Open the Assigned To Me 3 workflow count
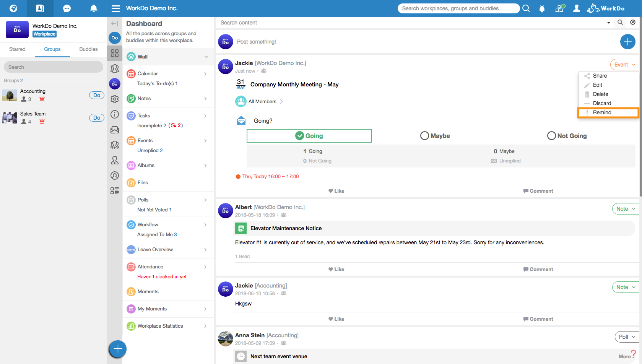The height and width of the screenshot is (364, 642). coord(157,235)
